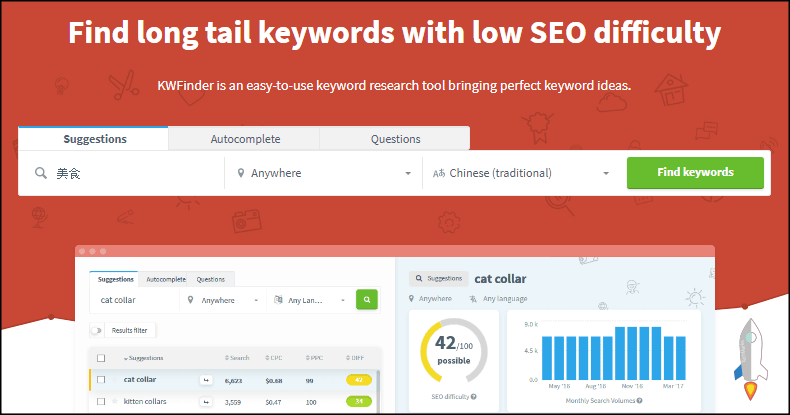Click the help icon next to SEO difficulty
Image resolution: width=790 pixels, height=415 pixels.
click(472, 397)
